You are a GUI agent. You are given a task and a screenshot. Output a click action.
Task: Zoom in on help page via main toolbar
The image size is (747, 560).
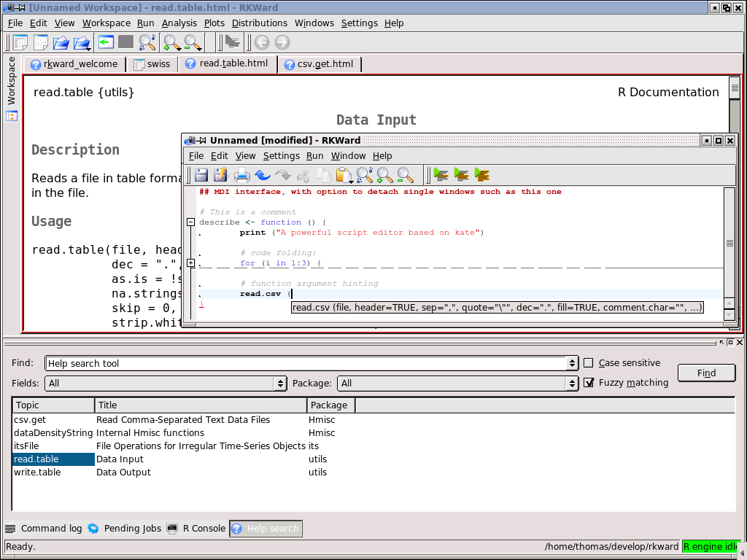click(172, 43)
